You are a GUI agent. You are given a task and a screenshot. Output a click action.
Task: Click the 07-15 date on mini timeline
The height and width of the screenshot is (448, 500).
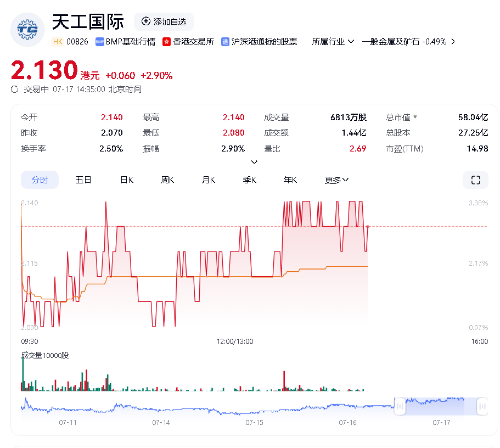tap(254, 423)
